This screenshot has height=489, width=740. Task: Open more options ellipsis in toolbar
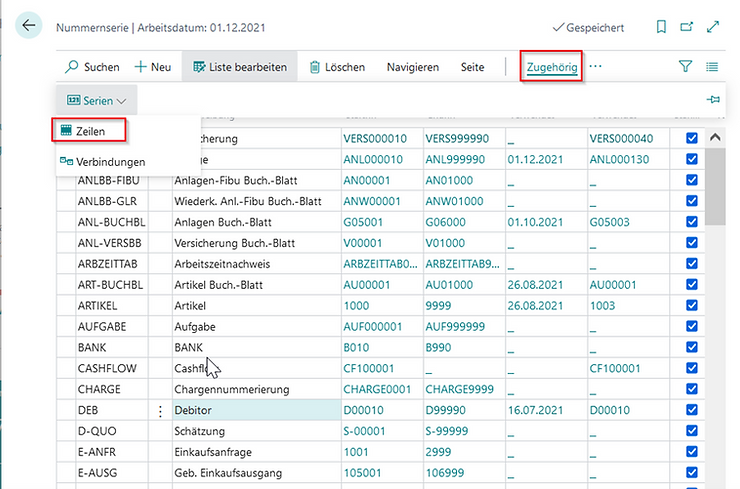[597, 67]
